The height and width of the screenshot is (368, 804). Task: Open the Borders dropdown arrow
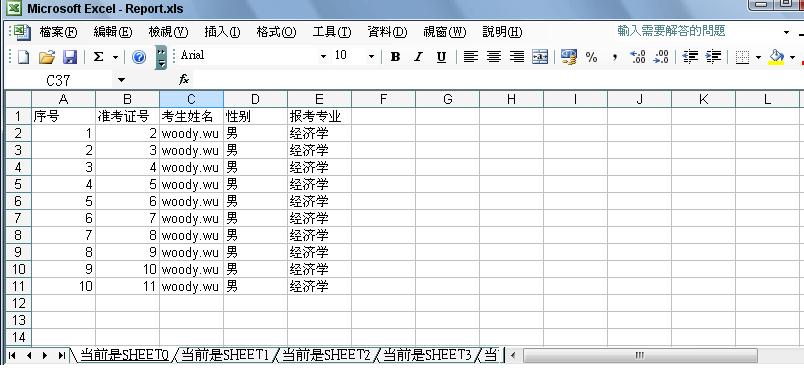tap(758, 57)
